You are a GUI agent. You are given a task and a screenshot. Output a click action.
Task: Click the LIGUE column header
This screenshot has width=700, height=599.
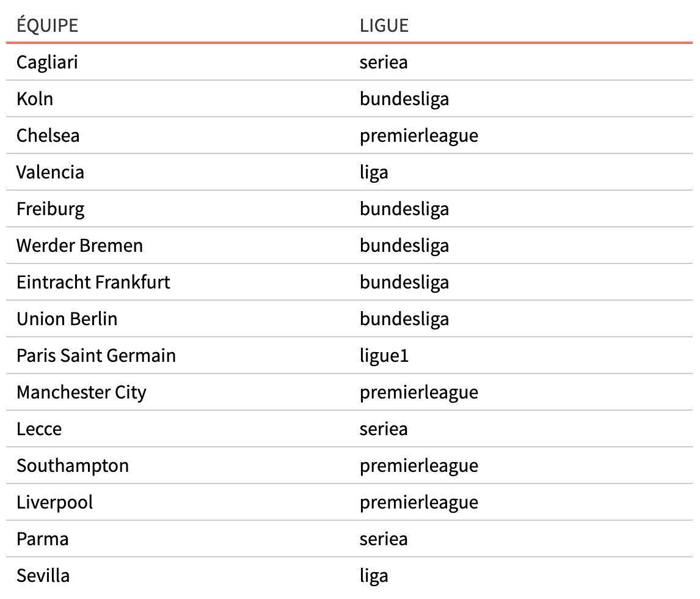point(384,26)
